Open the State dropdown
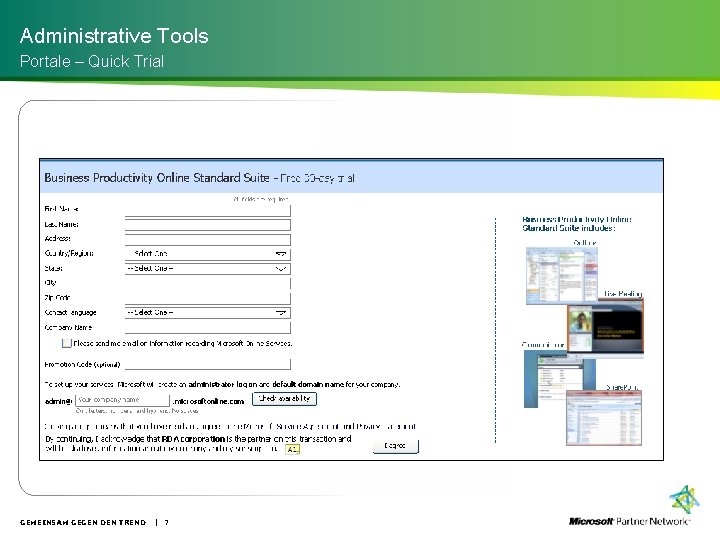This screenshot has height=540, width=720. coord(208,269)
